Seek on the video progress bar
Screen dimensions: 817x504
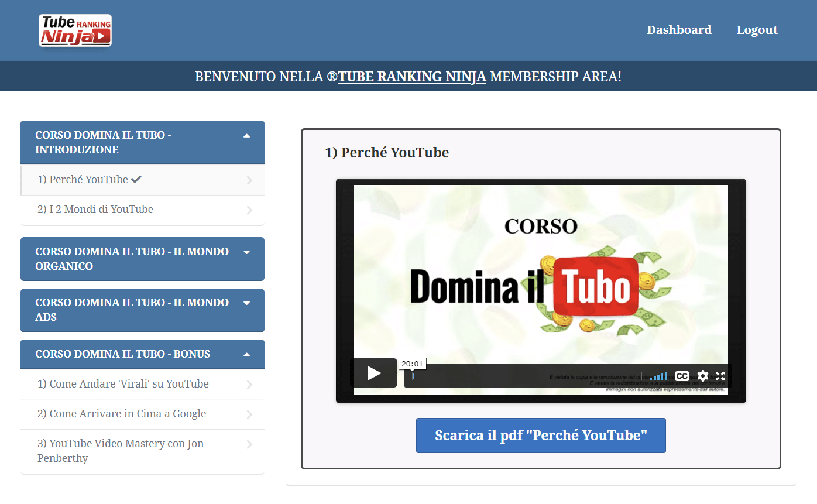(x=527, y=376)
